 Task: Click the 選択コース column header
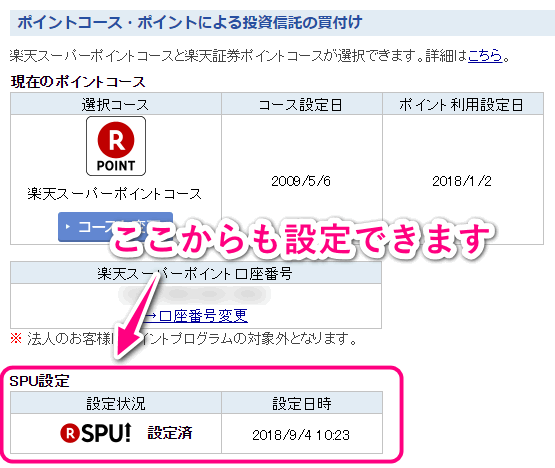(116, 104)
